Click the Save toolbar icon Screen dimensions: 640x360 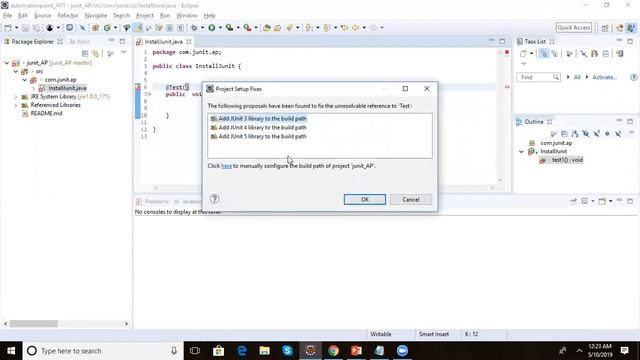(x=25, y=28)
